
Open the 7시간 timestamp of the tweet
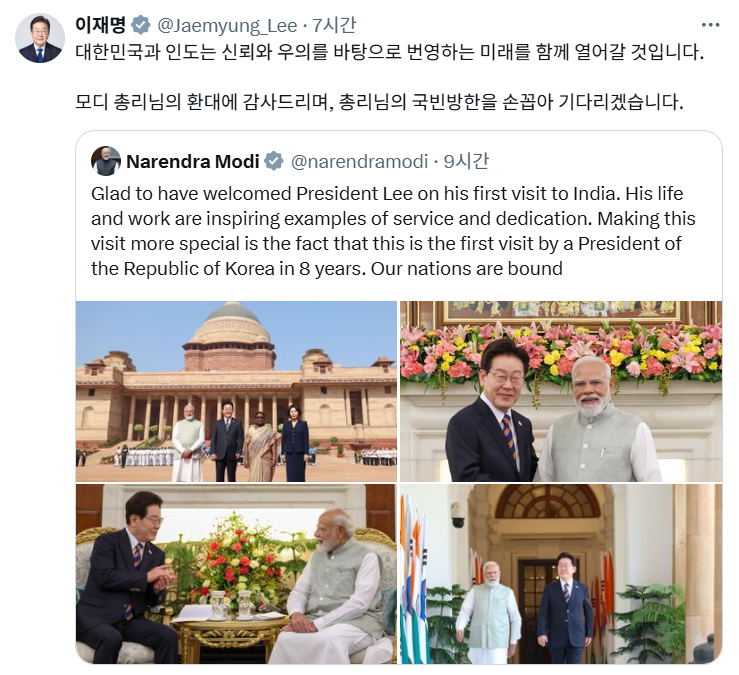click(334, 25)
